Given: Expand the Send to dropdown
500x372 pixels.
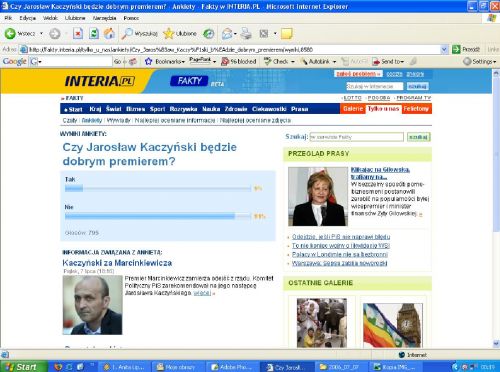Looking at the screenshot, I should (x=402, y=62).
